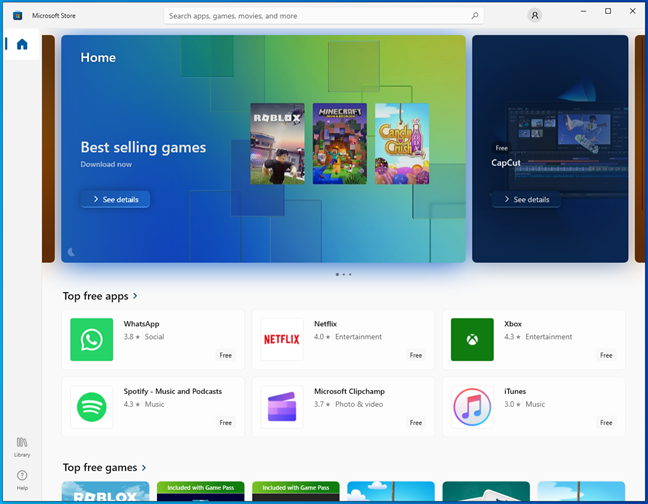Open the Home tab in sidebar
Viewport: 648px width, 504px height.
tap(22, 44)
